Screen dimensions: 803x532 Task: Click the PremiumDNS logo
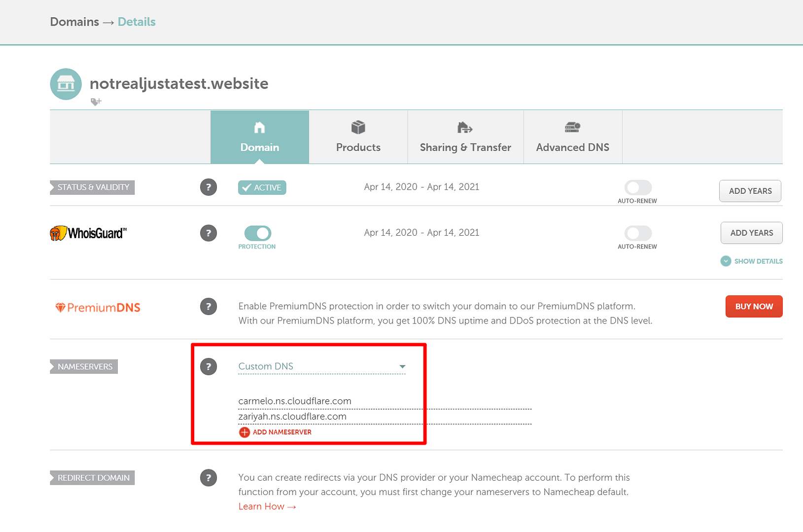(x=98, y=307)
